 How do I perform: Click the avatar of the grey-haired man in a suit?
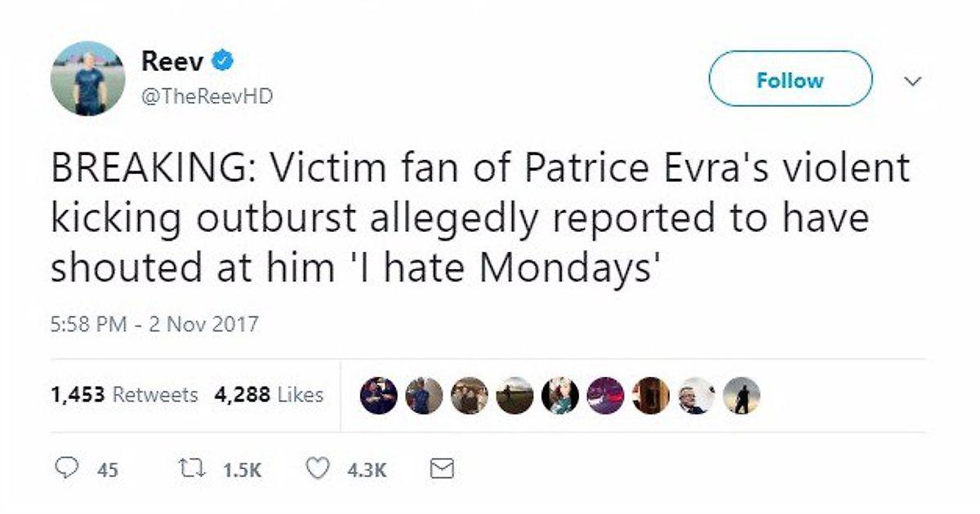point(696,396)
